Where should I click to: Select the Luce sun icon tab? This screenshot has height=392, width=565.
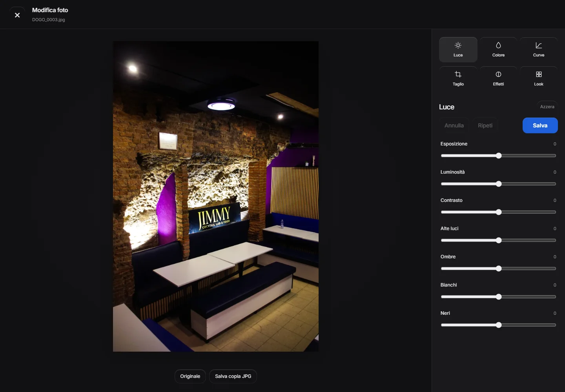458,50
